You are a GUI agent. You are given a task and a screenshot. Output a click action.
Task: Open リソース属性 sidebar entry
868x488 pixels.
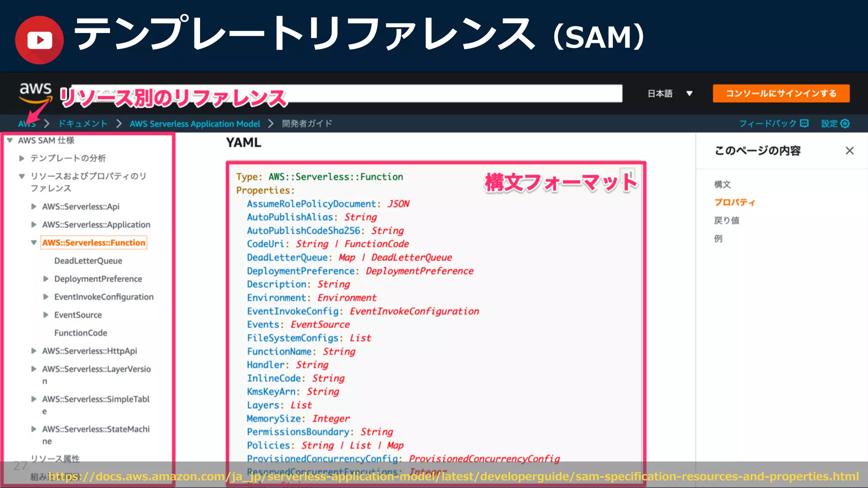pos(55,459)
